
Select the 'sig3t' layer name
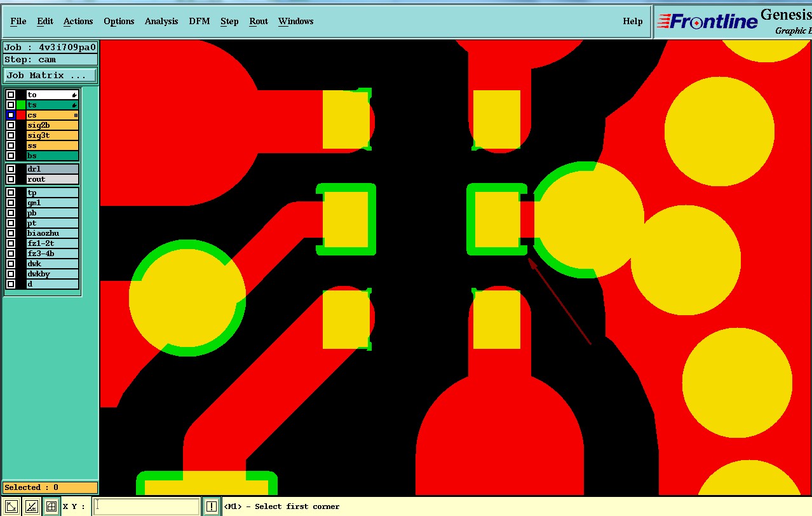tap(53, 135)
